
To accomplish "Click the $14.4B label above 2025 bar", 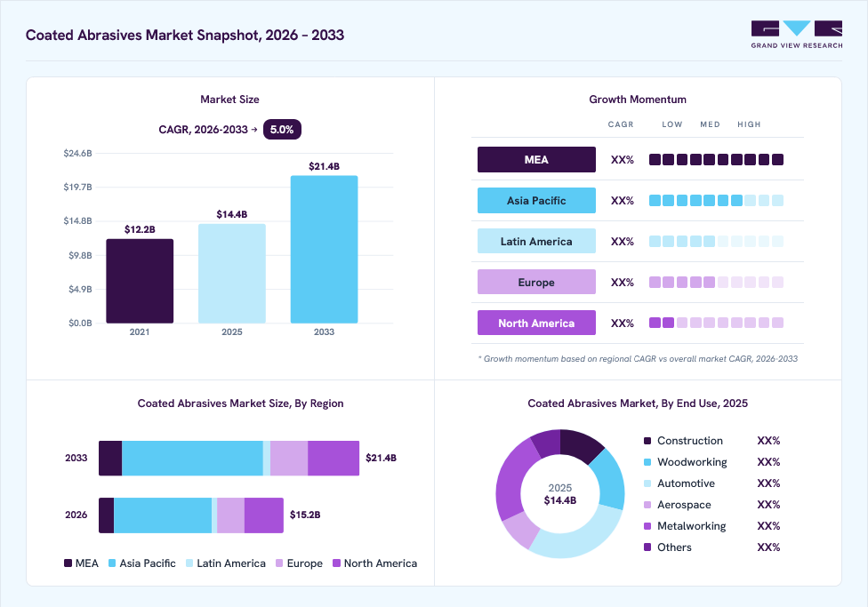I will point(232,214).
